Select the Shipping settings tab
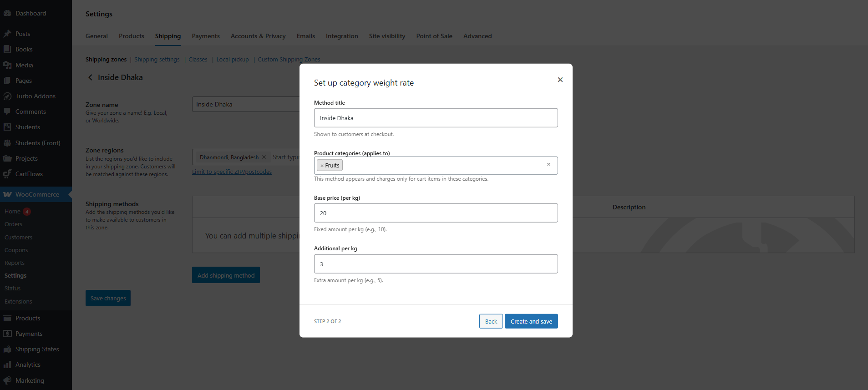This screenshot has width=868, height=390. (168, 36)
